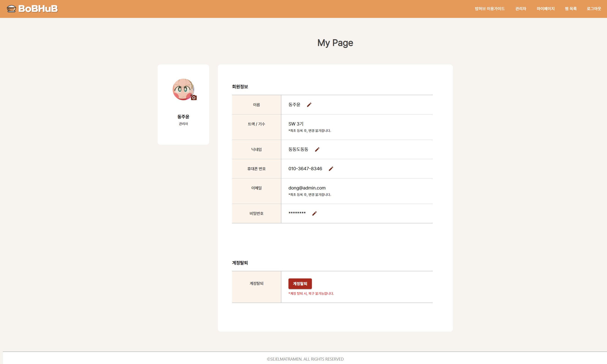This screenshot has height=364, width=607.
Task: Open the 관리자 menu item
Action: (521, 8)
